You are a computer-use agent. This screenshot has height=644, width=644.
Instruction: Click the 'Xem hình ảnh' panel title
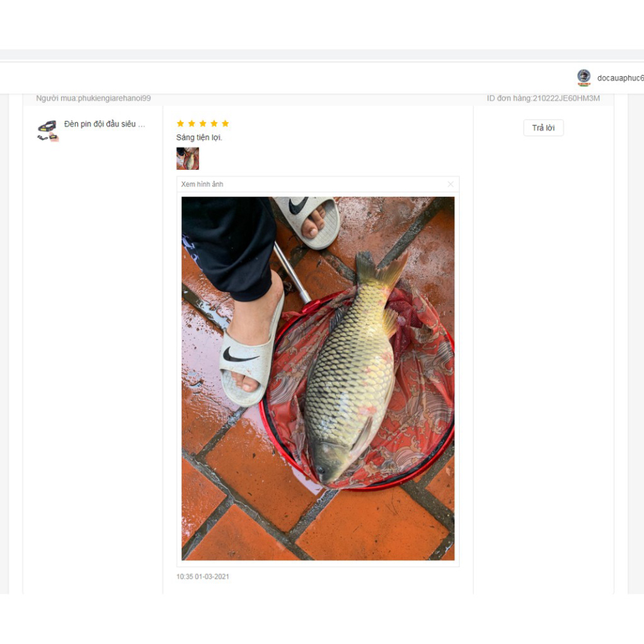202,184
